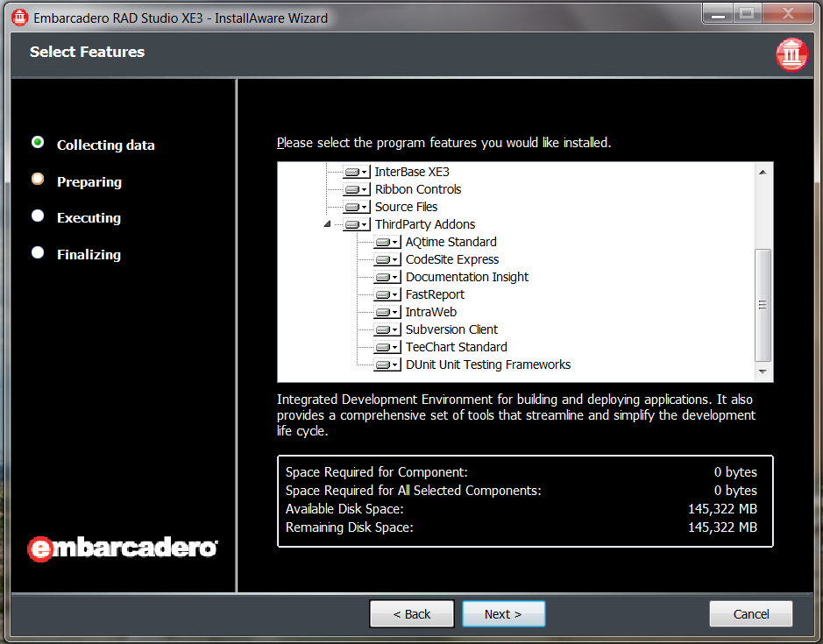This screenshot has height=644, width=823.
Task: Open Source Files feature install dropdown
Action: point(357,207)
